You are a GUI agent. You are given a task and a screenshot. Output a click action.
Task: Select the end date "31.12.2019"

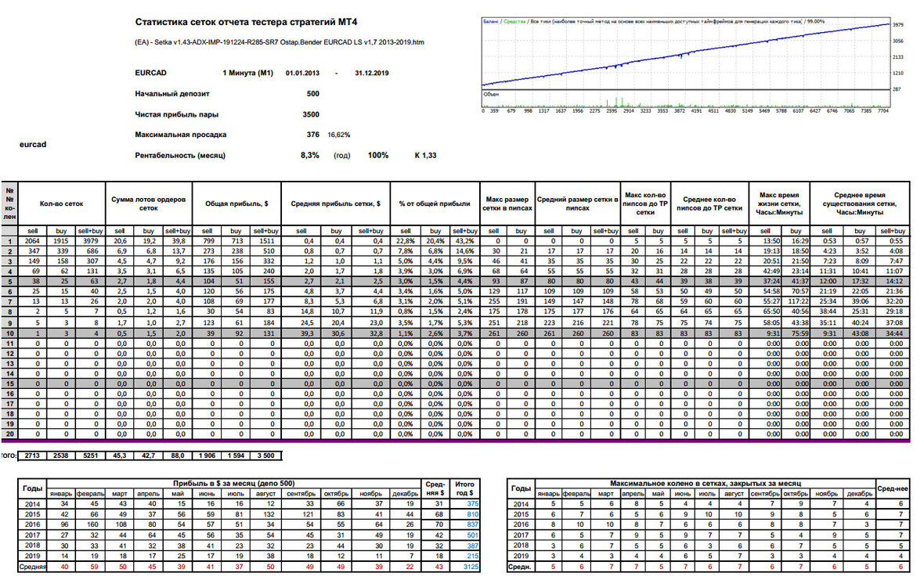pos(372,73)
